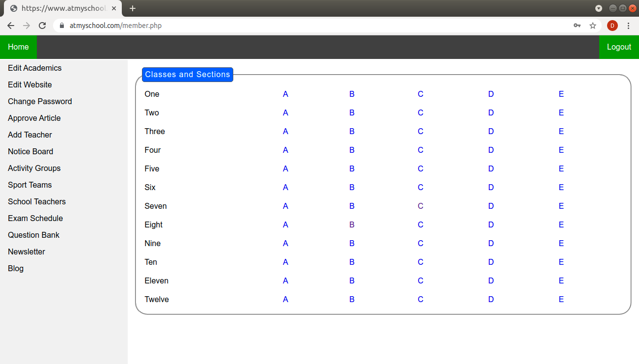Open section C of class Ten

pos(420,262)
